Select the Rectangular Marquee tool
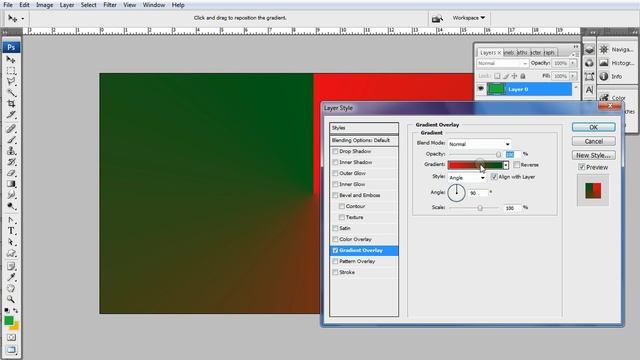Viewport: 640px width, 360px height. (11, 71)
